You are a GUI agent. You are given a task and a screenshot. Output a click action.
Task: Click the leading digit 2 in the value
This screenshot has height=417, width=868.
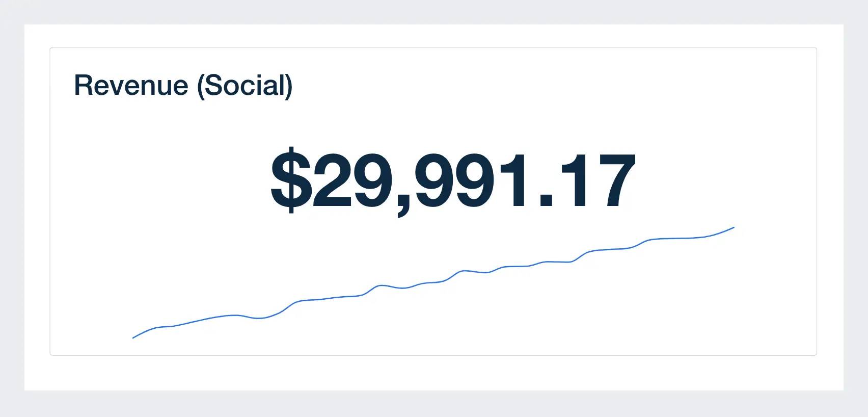pos(333,180)
